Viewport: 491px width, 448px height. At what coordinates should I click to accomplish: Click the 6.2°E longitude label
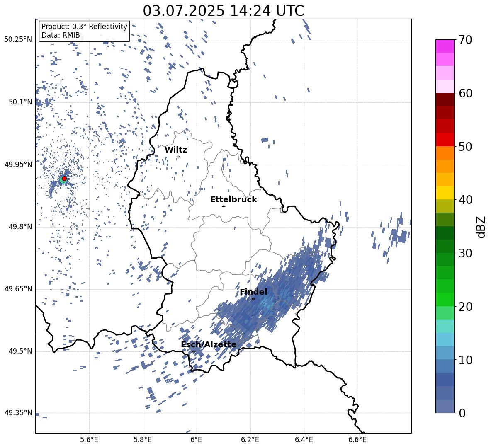250,440
